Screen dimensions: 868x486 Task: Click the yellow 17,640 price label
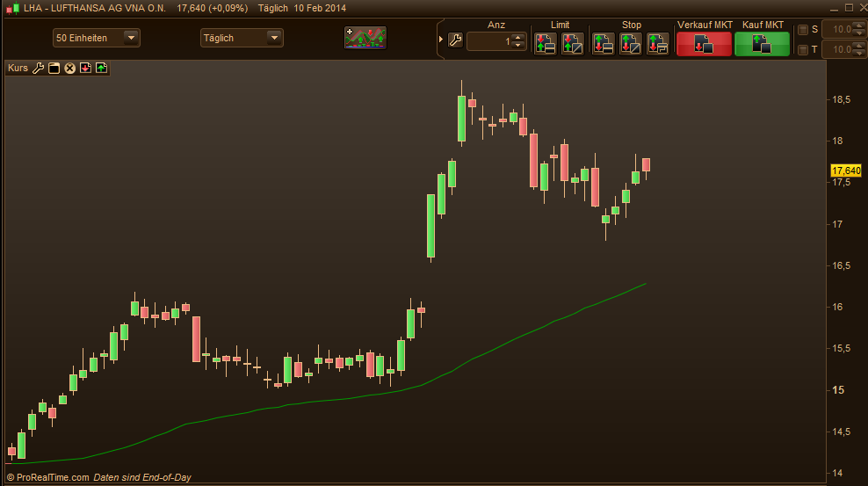846,170
